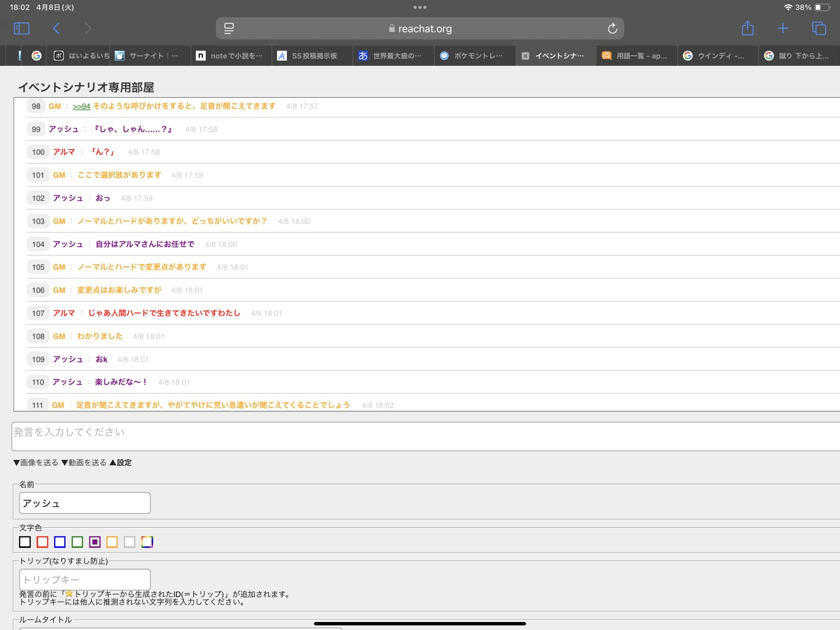840x630 pixels.
Task: Open the Safari sidebar panel icon
Action: pos(21,29)
